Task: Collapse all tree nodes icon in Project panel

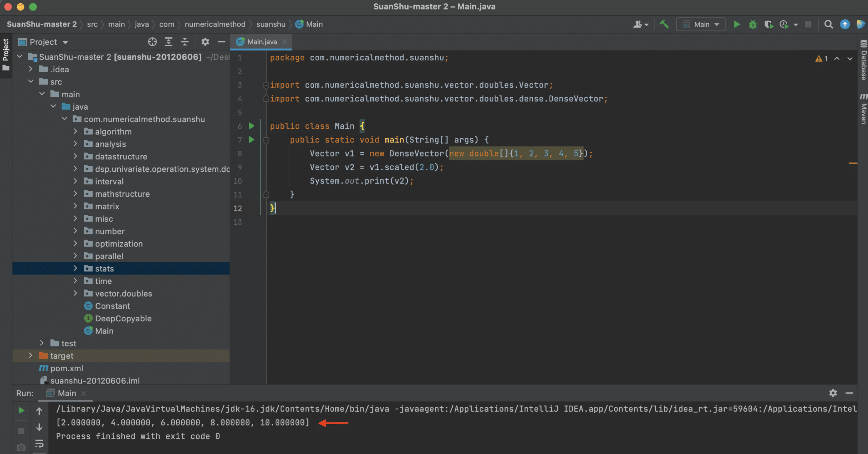Action: coord(185,42)
